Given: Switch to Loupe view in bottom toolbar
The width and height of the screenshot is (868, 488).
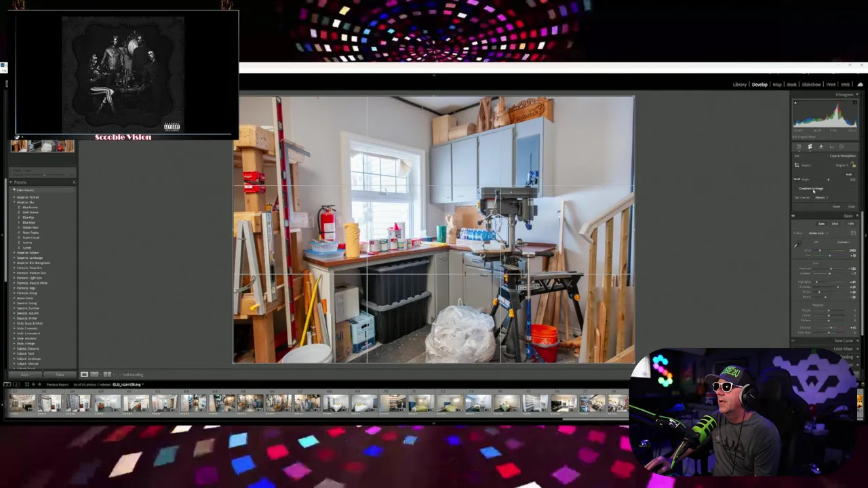Looking at the screenshot, I should pos(84,374).
